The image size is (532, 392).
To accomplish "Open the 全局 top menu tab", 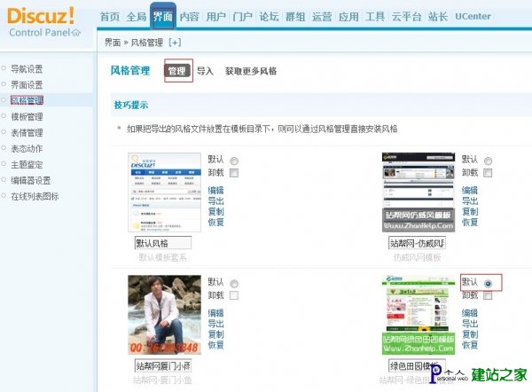I will (136, 16).
